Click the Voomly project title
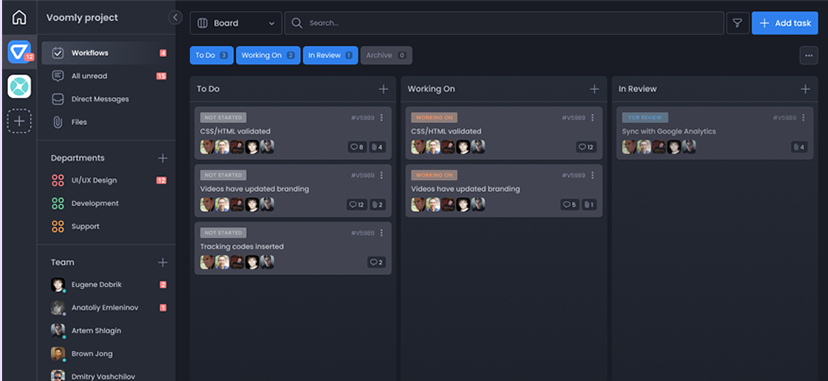This screenshot has height=381, width=828. coord(82,17)
